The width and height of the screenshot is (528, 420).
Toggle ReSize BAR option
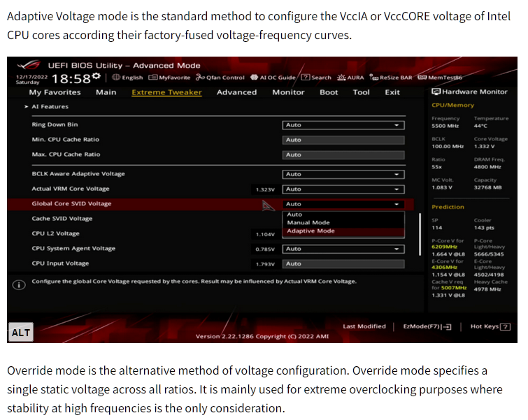click(x=391, y=78)
